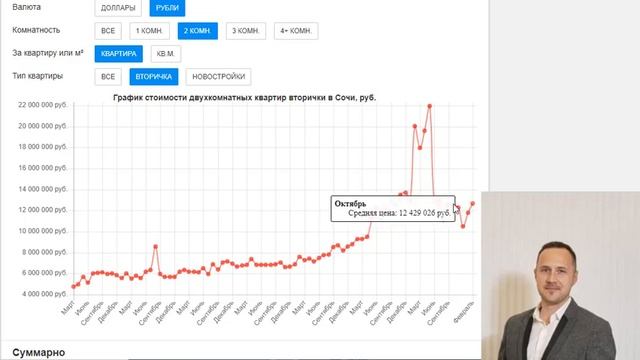Viewport: 640px width, 360px height.
Task: Click the early spike point near 8 600 000 руб.
Action: click(x=156, y=247)
